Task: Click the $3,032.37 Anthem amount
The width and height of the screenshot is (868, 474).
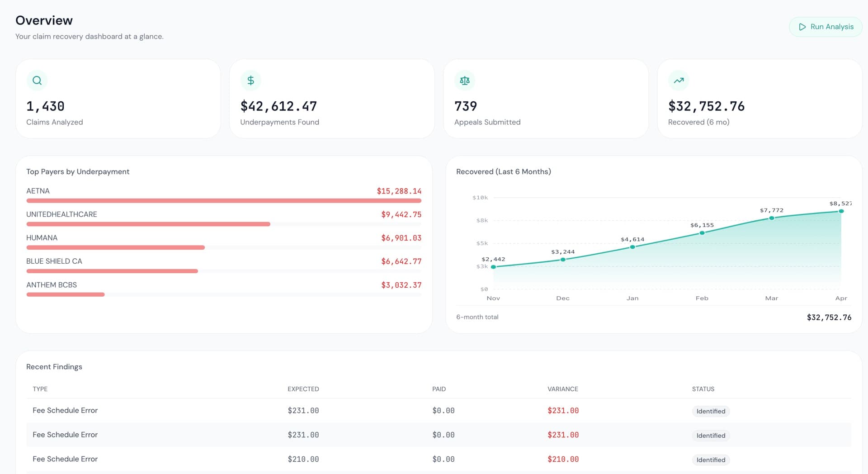Action: tap(401, 285)
